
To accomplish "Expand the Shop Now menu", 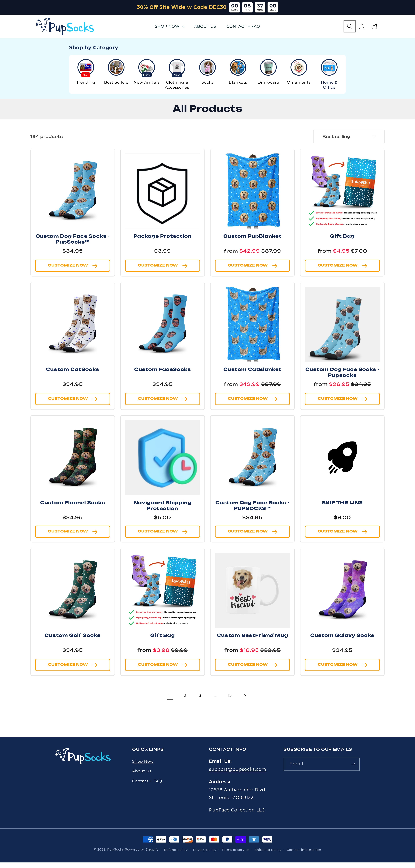I will tap(170, 26).
